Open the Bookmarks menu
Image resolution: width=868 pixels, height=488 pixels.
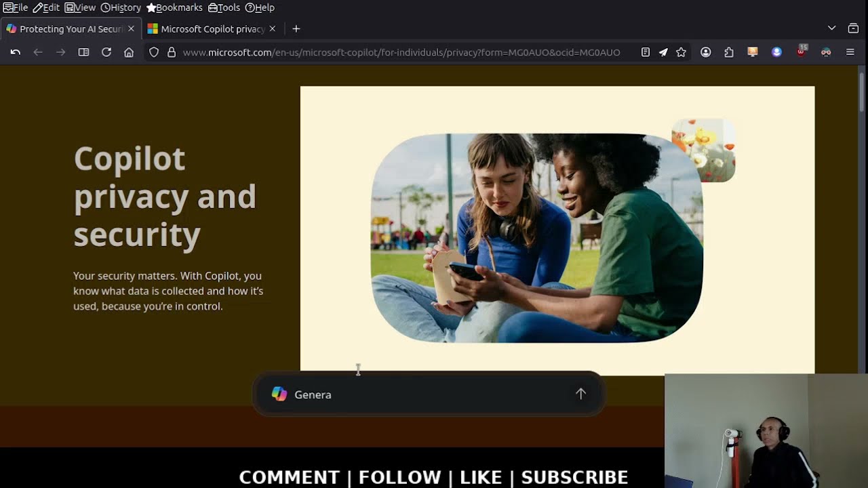click(174, 7)
